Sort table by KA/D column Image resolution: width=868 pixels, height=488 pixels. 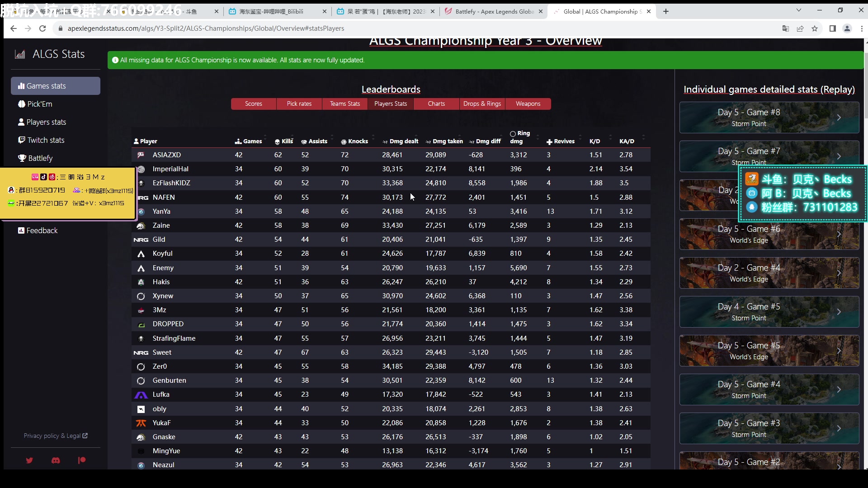coord(627,141)
